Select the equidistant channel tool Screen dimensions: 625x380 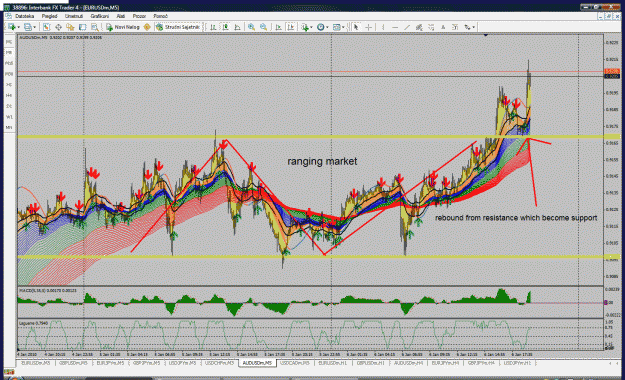[419, 27]
